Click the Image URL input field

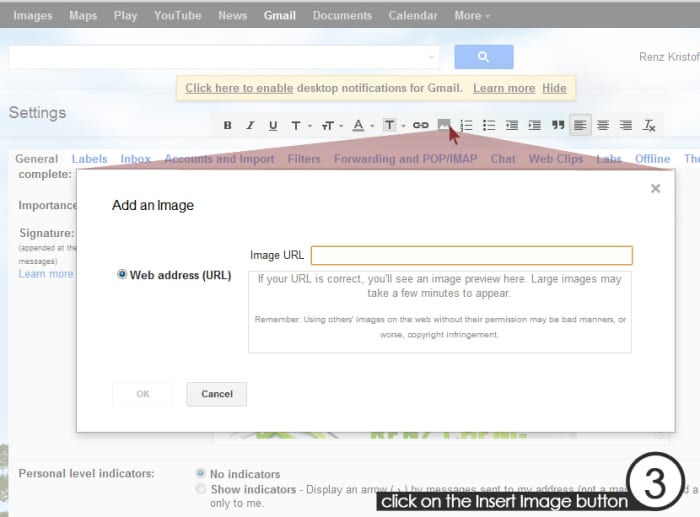(x=471, y=255)
